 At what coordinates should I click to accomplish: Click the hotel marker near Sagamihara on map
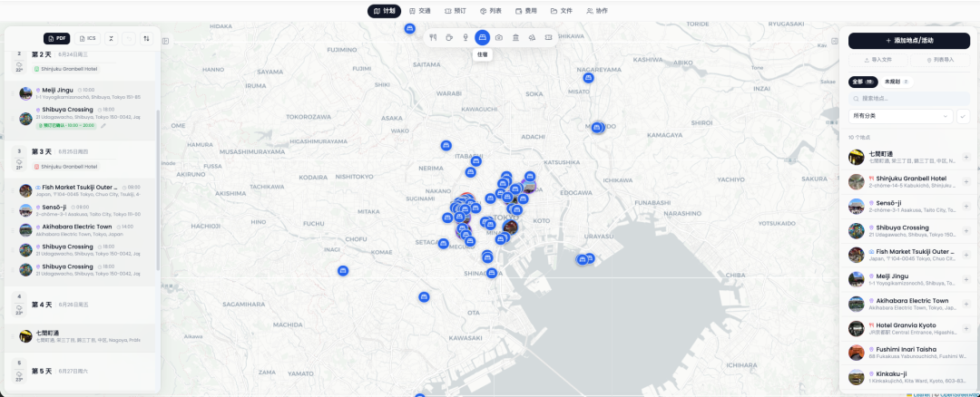(342, 270)
